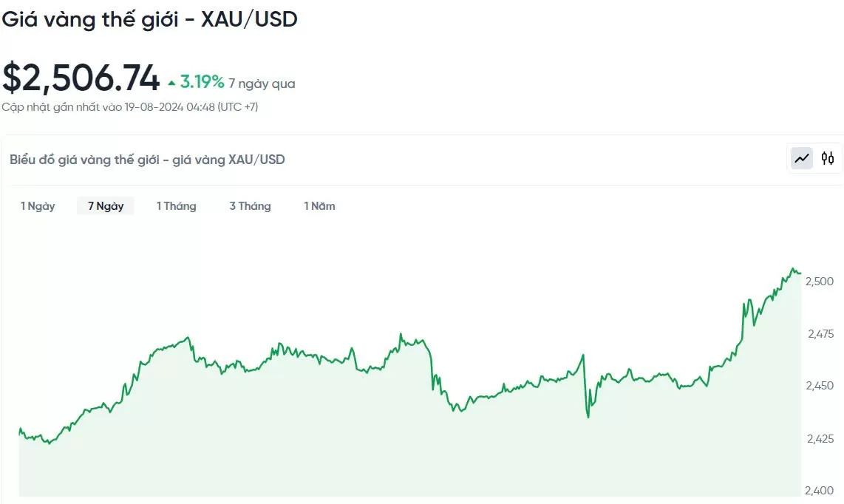Click the Giá vàng thế giới XAU/USD heading
844x504 pixels.
(149, 19)
